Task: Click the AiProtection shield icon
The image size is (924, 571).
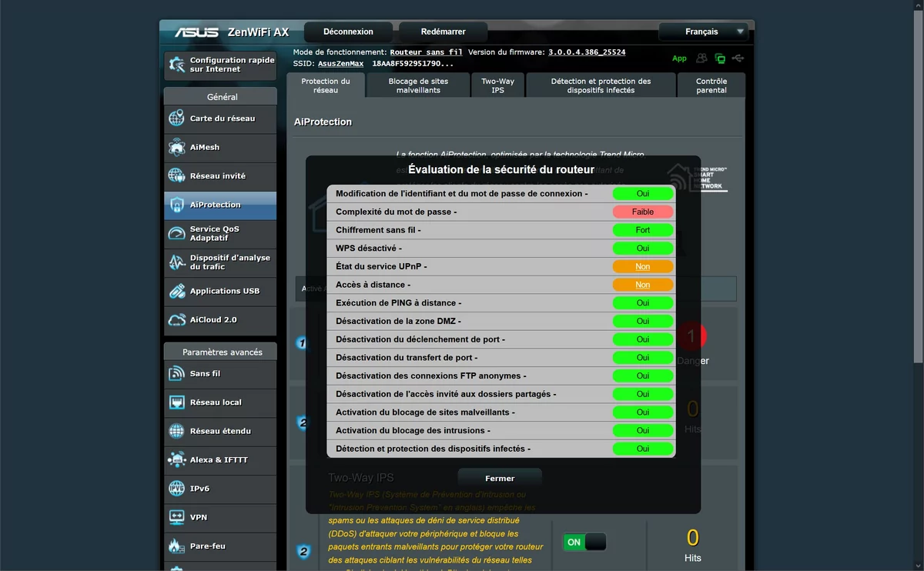Action: (177, 205)
